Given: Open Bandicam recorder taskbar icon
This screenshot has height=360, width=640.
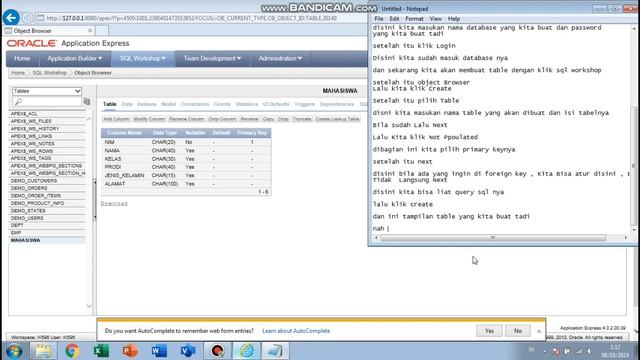Looking at the screenshot, I should 217,351.
